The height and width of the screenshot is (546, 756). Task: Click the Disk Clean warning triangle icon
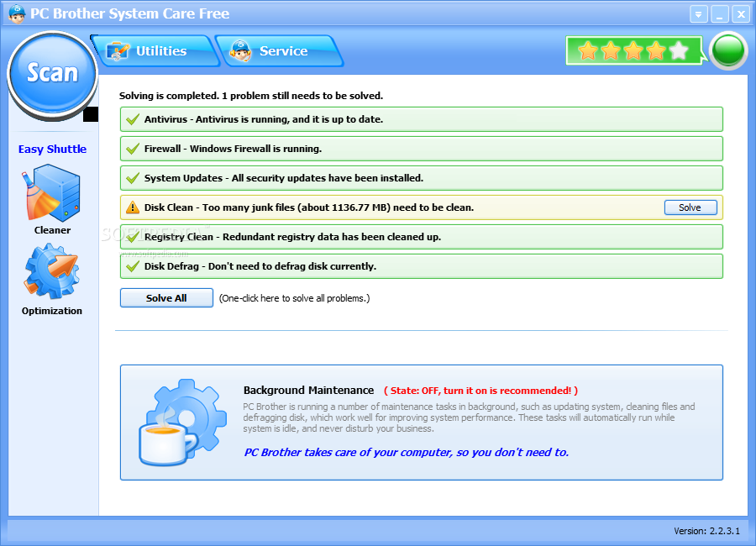132,207
